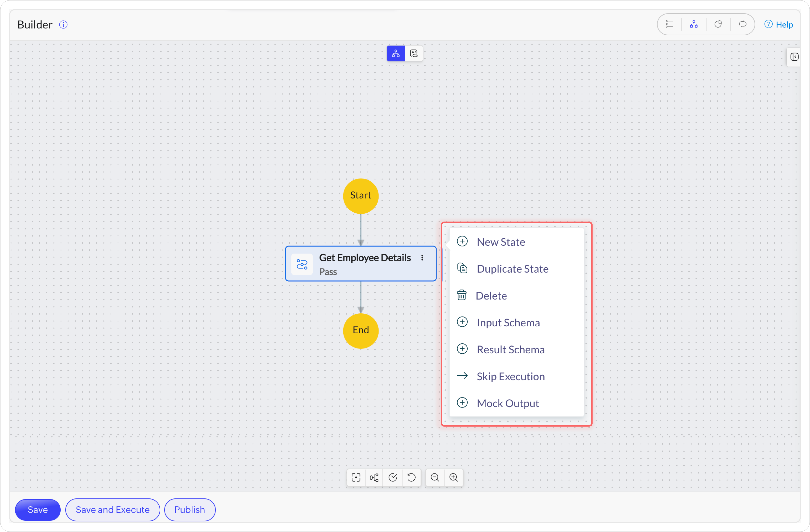The image size is (810, 532).
Task: Toggle the canvas diagram view button
Action: 396,53
